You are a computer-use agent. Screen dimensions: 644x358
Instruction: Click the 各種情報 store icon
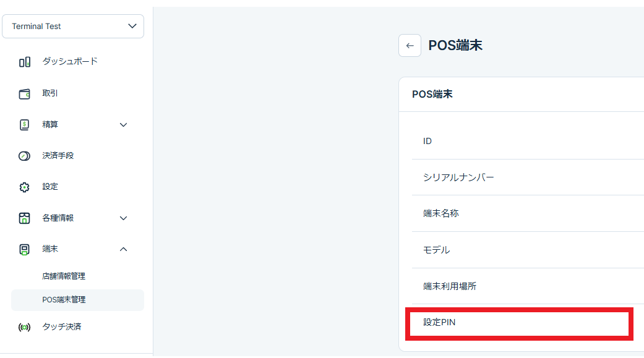(25, 218)
